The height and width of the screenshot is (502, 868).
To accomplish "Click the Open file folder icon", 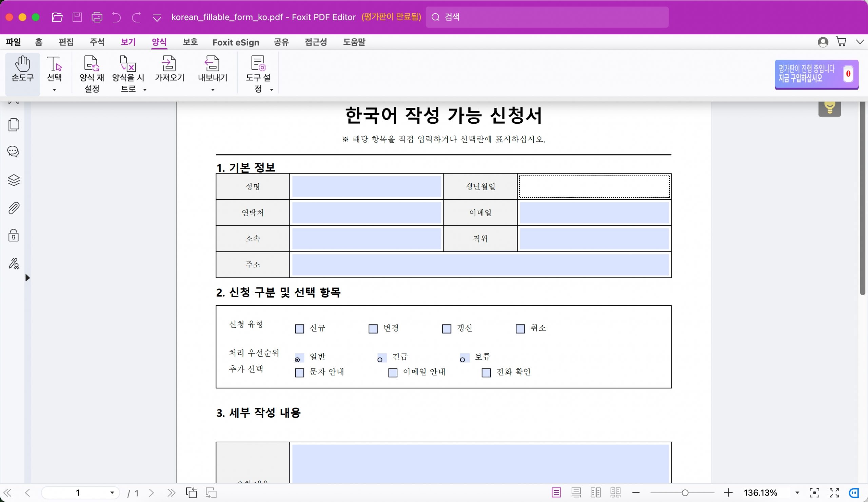I will [x=57, y=17].
